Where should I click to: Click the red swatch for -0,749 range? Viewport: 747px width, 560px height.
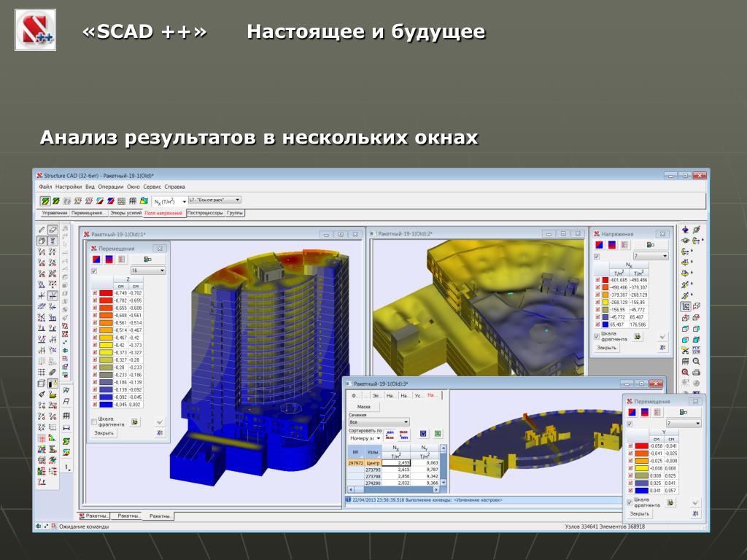(106, 293)
